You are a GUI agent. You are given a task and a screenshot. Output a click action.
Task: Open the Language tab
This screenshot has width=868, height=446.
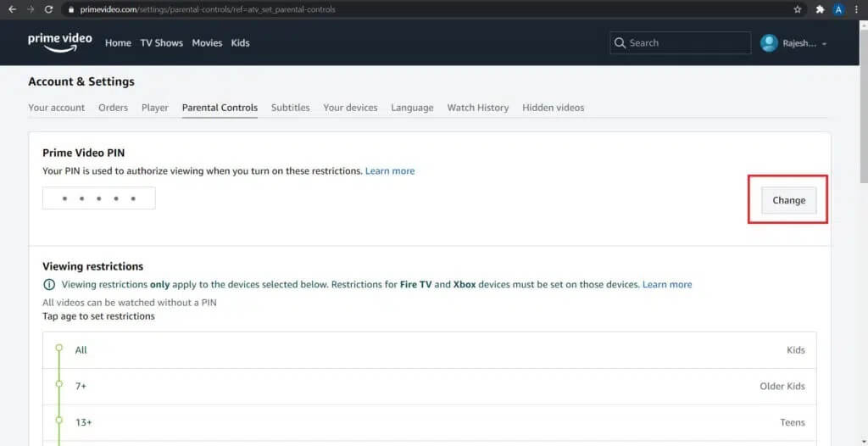413,108
